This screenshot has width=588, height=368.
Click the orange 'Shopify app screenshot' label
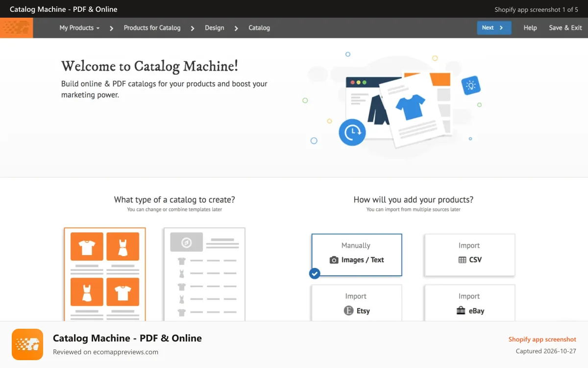542,339
